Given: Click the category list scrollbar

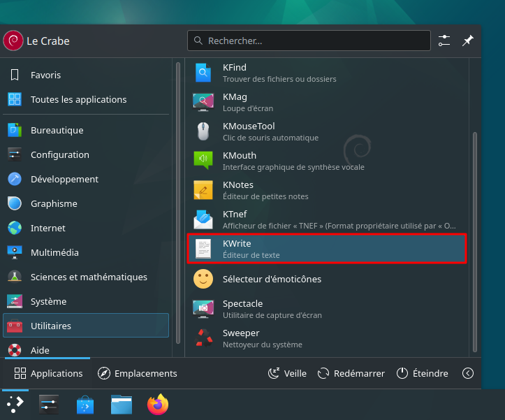Looking at the screenshot, I should (178, 203).
